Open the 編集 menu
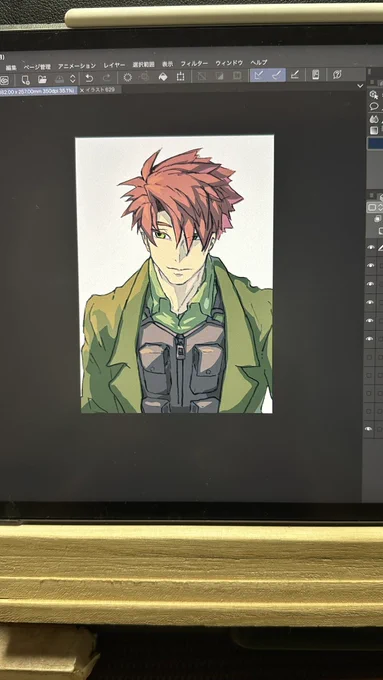Viewport: 383px width, 680px height. pos(11,68)
